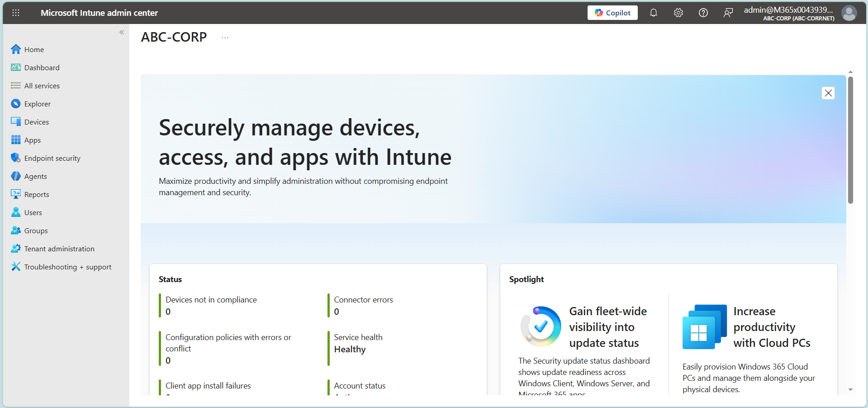Click Increase productivity with Cloud PCs heading
The width and height of the screenshot is (868, 408).
point(772,327)
